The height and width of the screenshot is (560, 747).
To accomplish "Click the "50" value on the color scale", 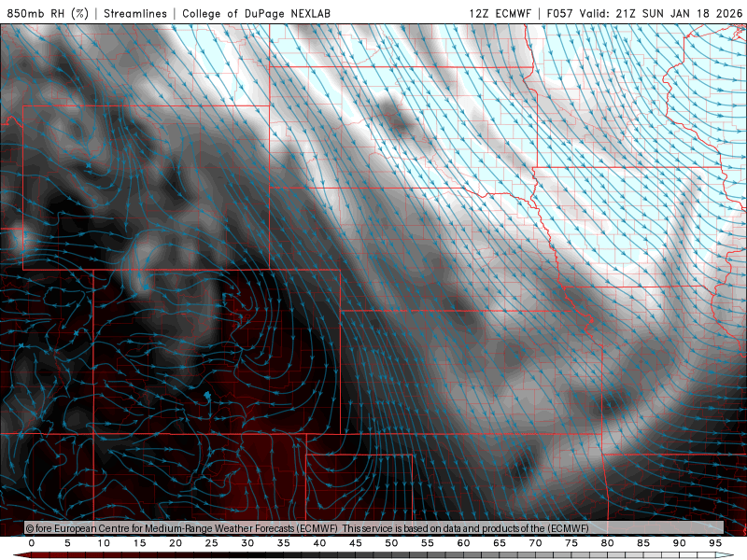I will [391, 543].
